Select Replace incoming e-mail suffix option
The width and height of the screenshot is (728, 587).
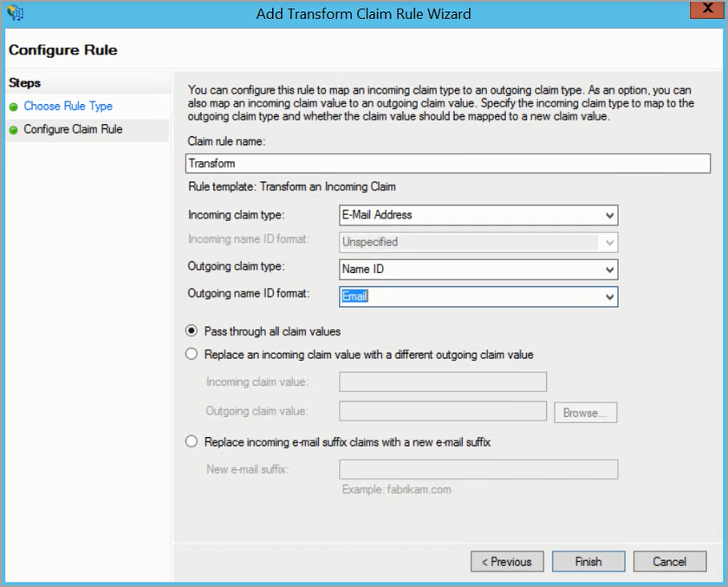[192, 442]
